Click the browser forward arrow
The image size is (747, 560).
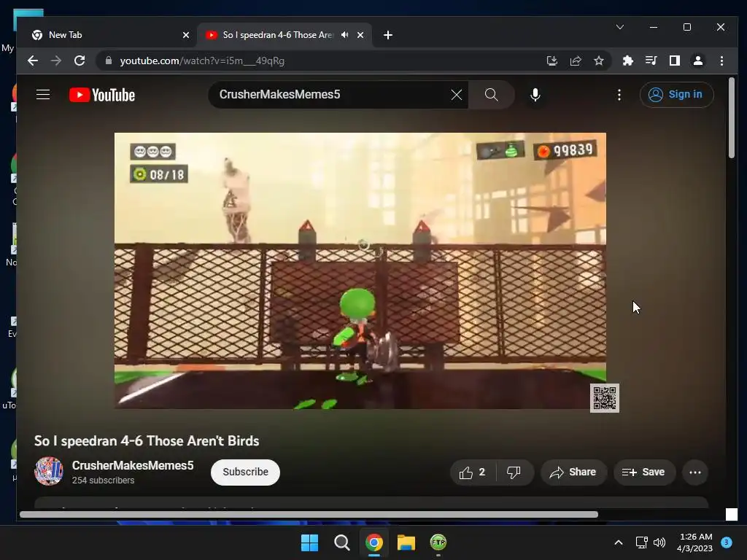click(x=55, y=61)
